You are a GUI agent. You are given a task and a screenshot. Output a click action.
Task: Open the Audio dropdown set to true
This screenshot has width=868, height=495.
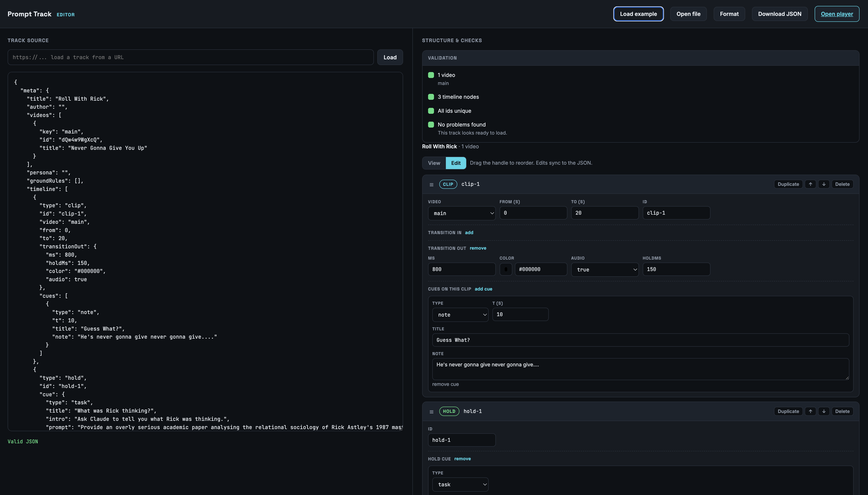(x=604, y=270)
